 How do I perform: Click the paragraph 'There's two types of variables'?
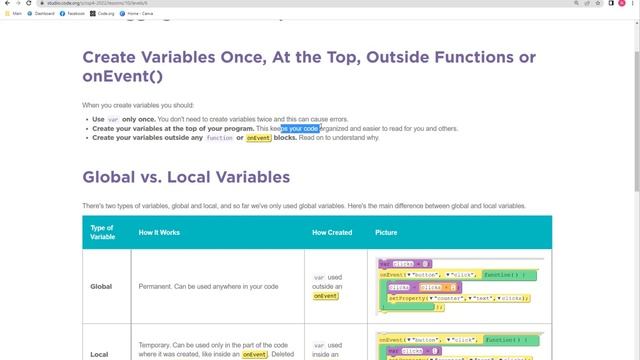coord(304,206)
